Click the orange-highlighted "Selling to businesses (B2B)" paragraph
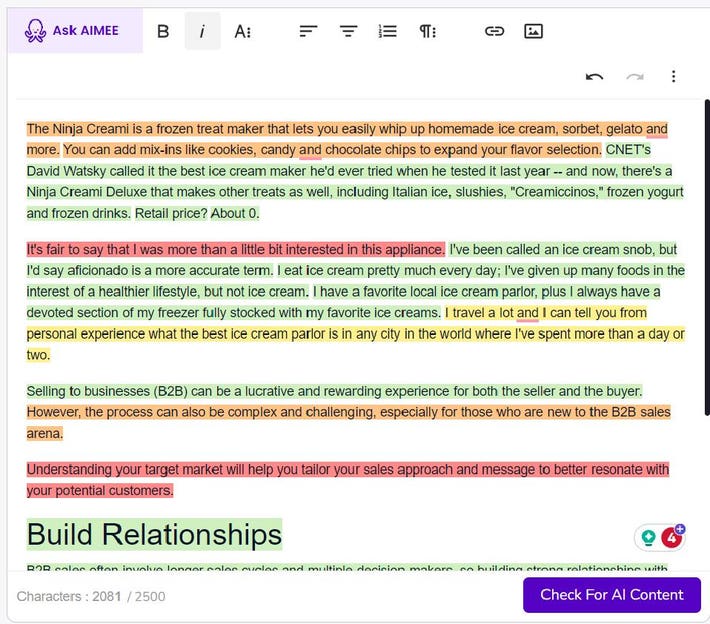The width and height of the screenshot is (710, 624). (348, 411)
